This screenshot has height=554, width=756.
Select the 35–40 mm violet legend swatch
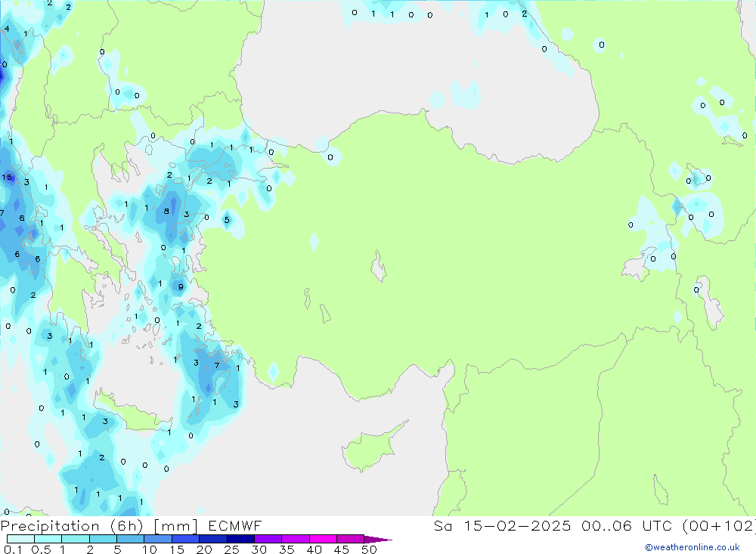pos(296,539)
